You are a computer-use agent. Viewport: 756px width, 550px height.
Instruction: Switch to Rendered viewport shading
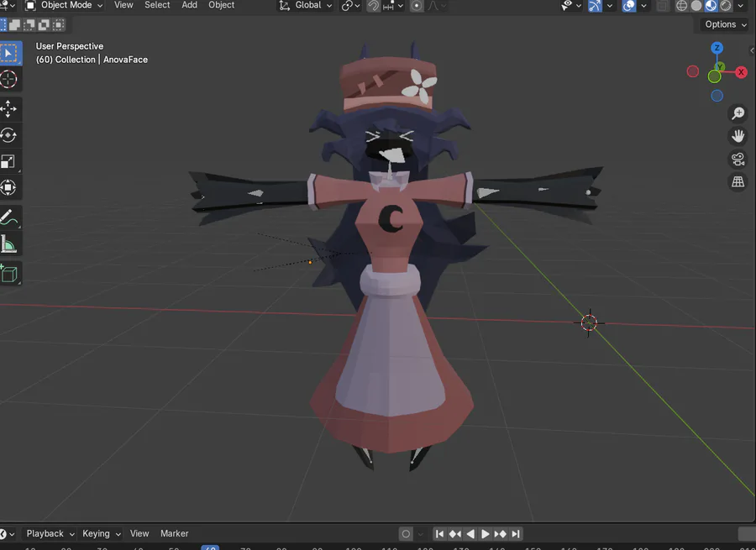coord(725,6)
